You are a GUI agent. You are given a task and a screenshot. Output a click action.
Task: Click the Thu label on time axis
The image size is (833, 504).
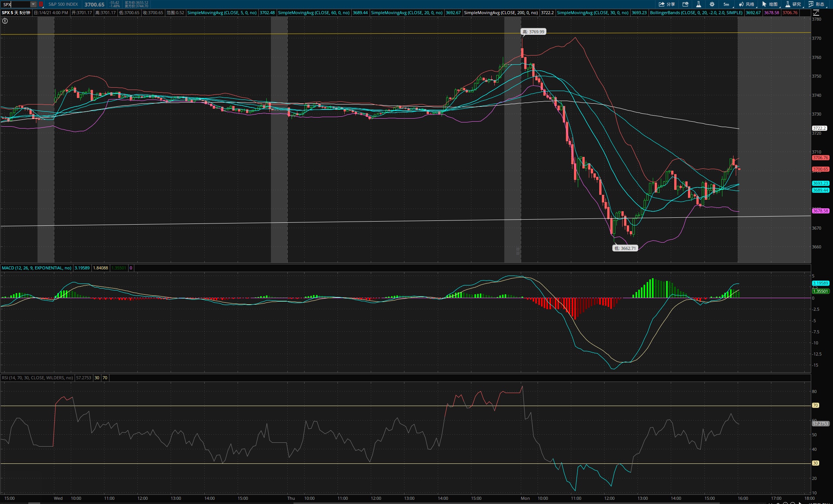coord(291,498)
